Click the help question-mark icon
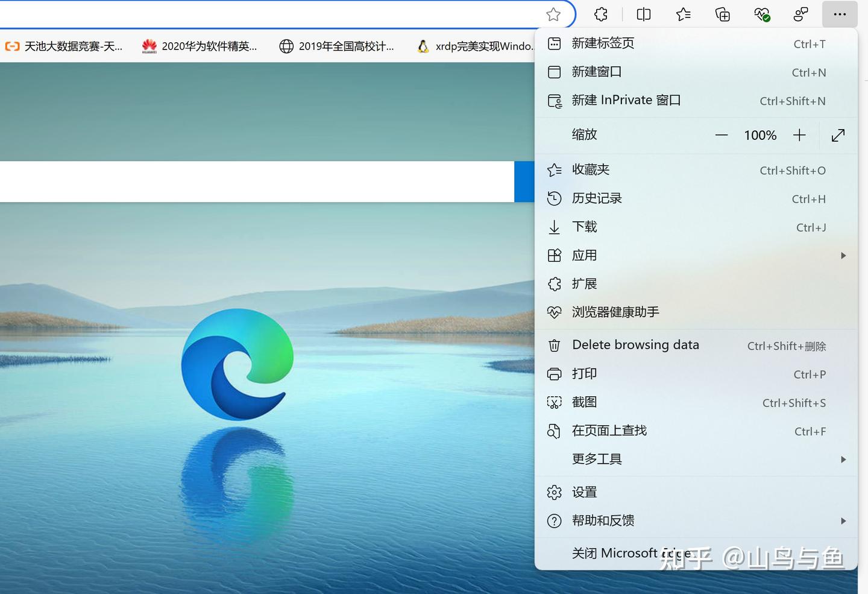 (554, 520)
